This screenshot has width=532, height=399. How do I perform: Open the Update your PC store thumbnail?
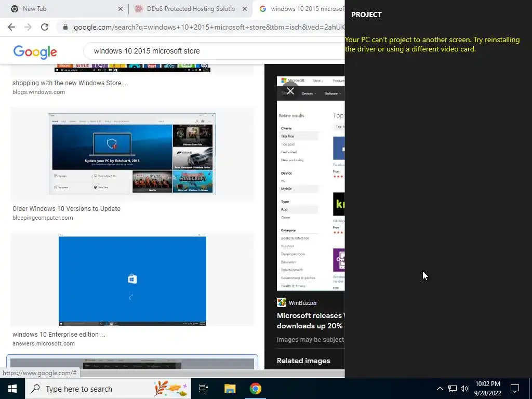132,154
